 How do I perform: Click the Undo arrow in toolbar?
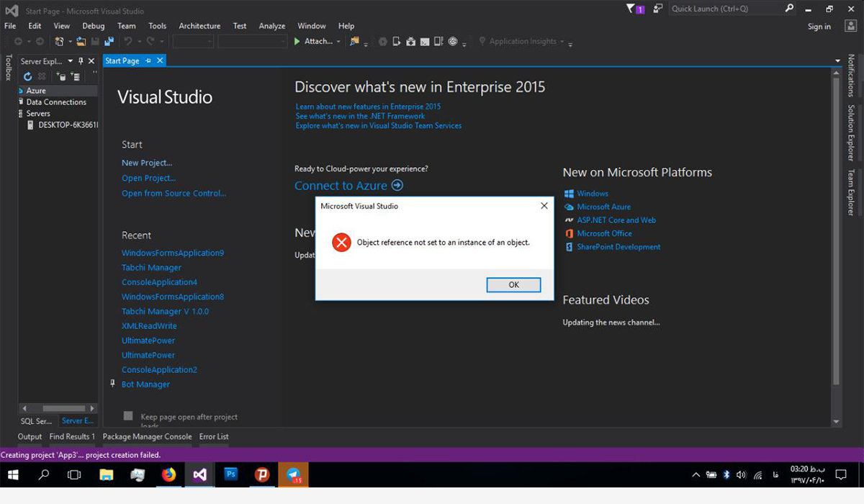click(127, 42)
